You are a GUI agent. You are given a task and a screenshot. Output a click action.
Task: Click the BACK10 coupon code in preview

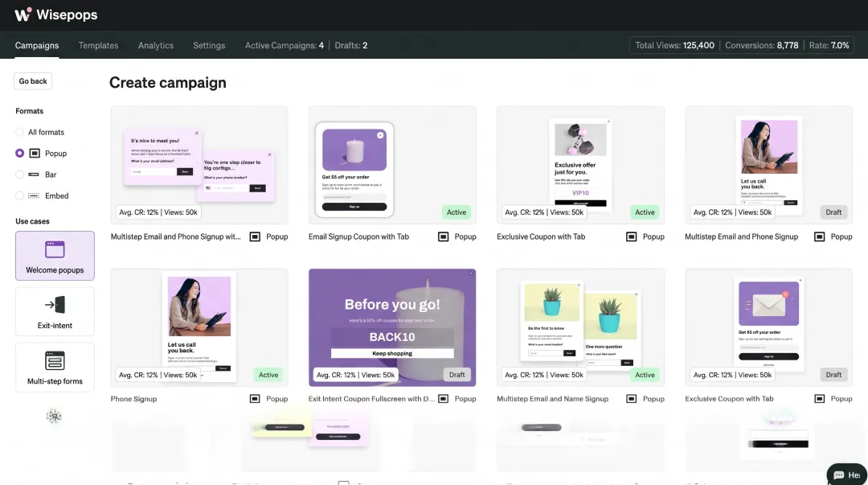click(x=392, y=337)
